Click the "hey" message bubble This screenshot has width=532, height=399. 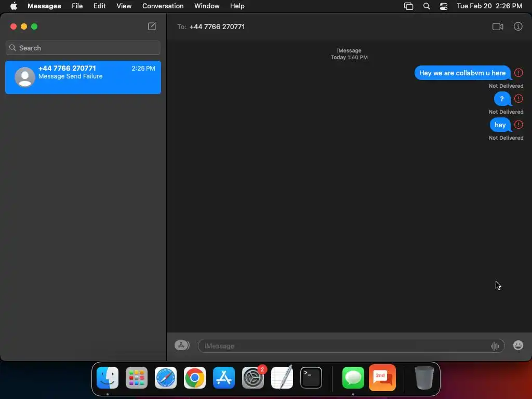(x=500, y=125)
